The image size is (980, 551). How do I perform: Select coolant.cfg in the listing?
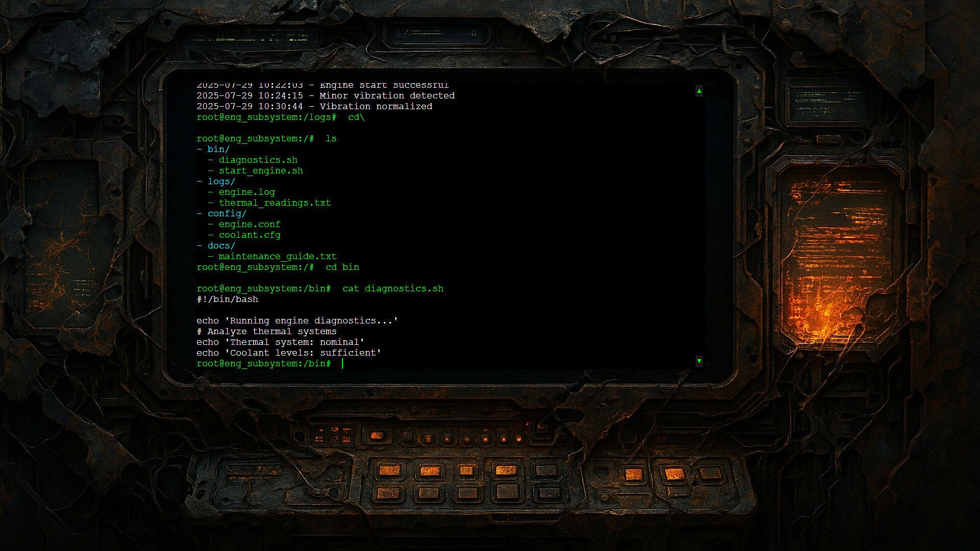point(249,235)
